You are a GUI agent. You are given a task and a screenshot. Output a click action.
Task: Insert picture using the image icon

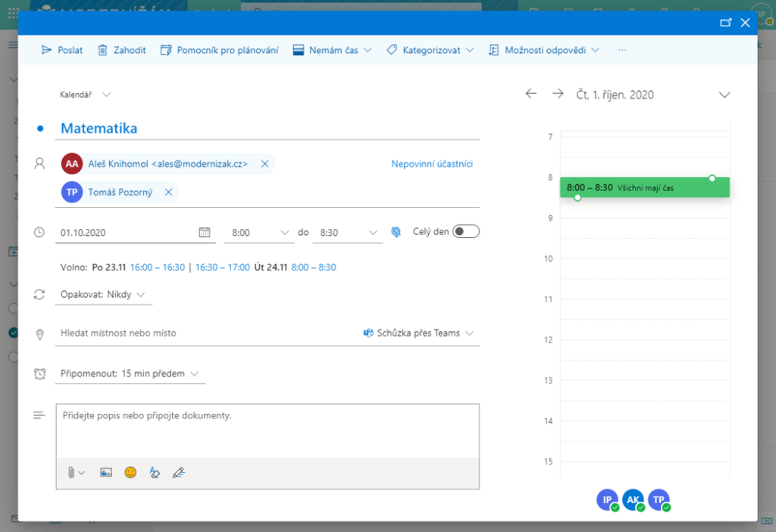106,472
